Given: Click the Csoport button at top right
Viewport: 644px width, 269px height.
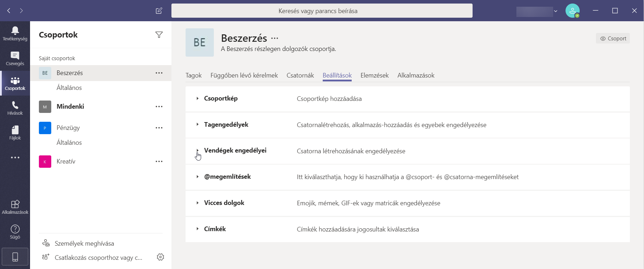Looking at the screenshot, I should (x=613, y=39).
